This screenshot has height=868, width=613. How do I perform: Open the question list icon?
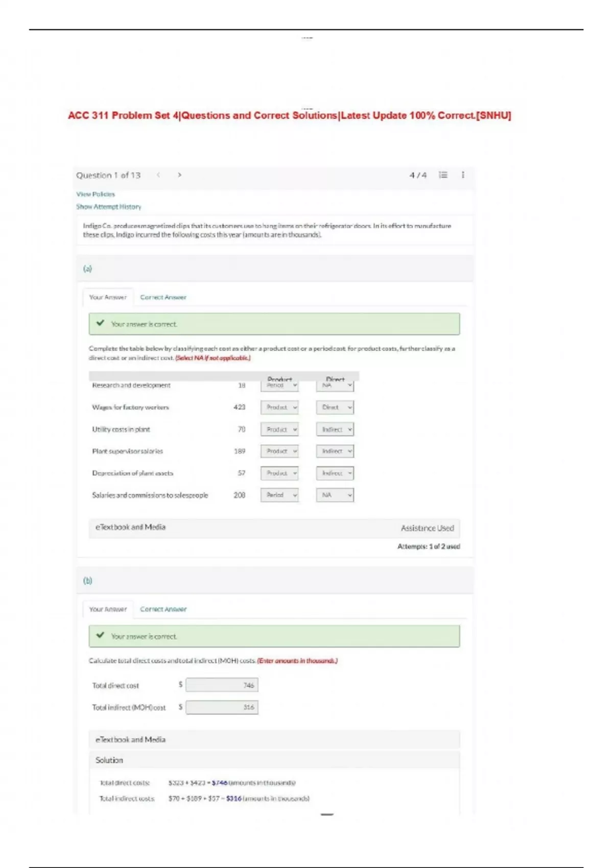coord(443,175)
